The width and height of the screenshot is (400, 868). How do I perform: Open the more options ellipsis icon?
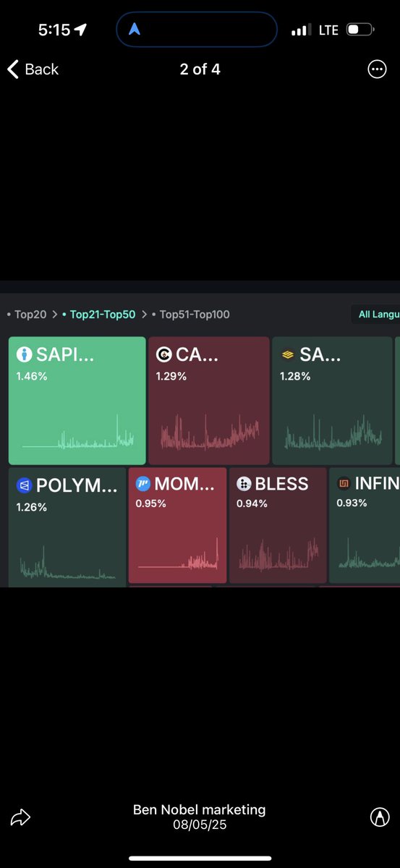377,69
